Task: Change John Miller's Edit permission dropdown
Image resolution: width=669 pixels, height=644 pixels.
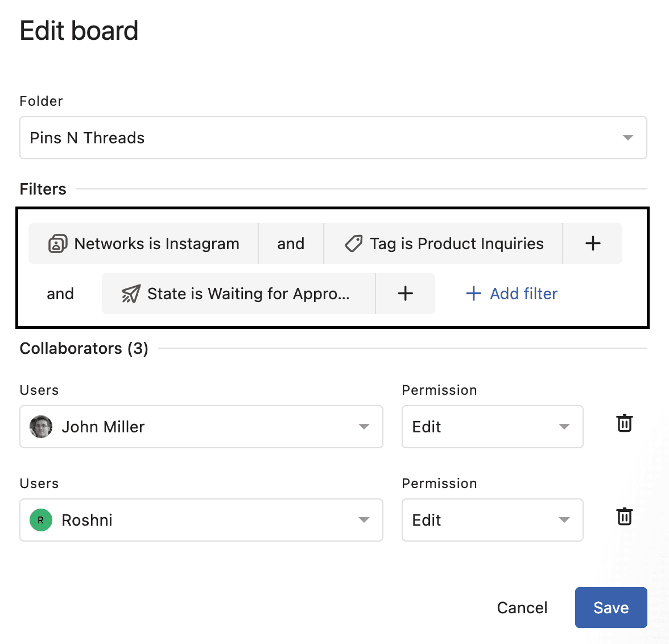Action: 492,427
